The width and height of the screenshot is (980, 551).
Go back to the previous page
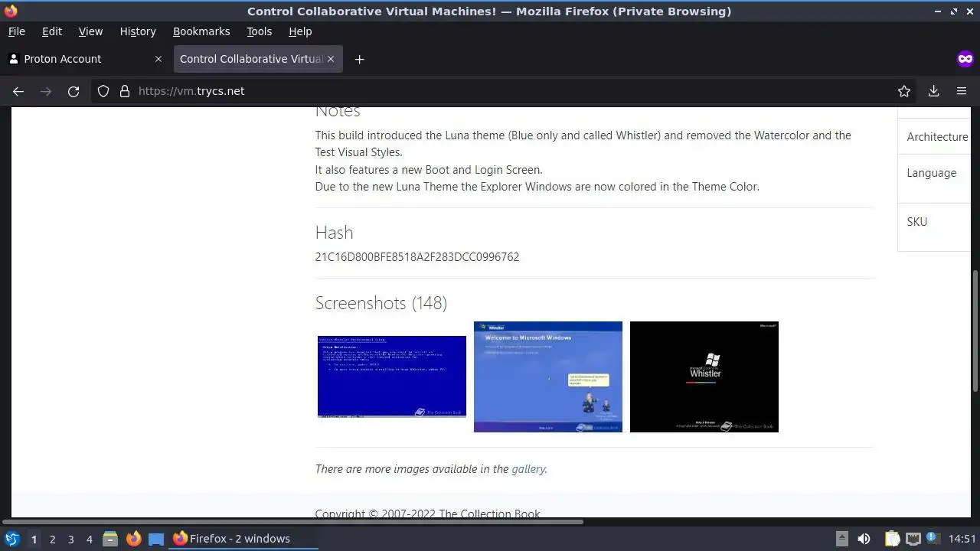click(x=18, y=91)
